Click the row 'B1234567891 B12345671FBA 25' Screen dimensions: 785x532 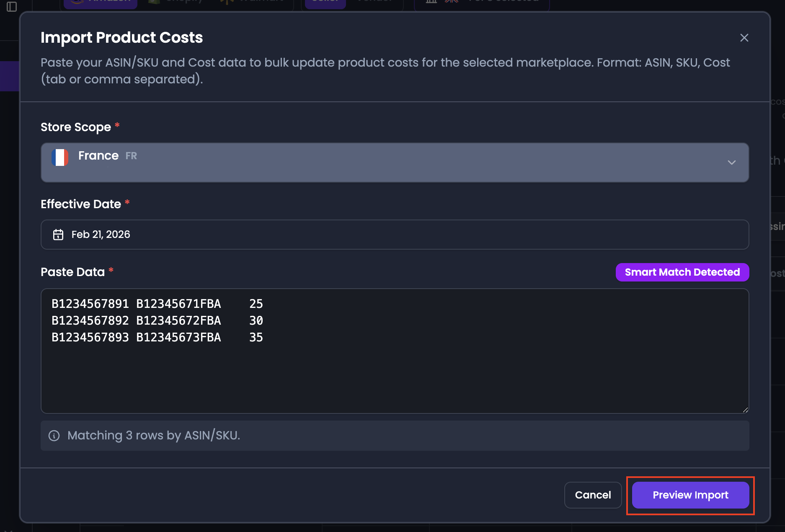click(157, 304)
